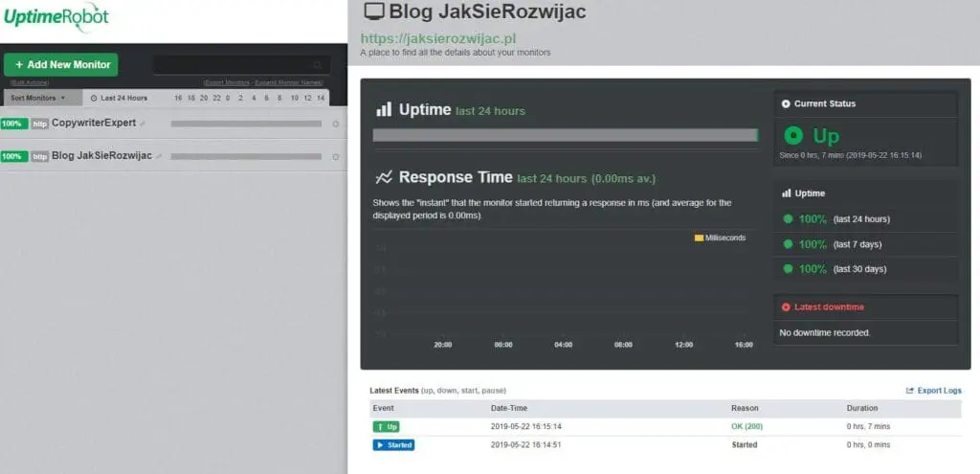980x474 pixels.
Task: Open the Sort Monitors dropdown
Action: [42, 98]
